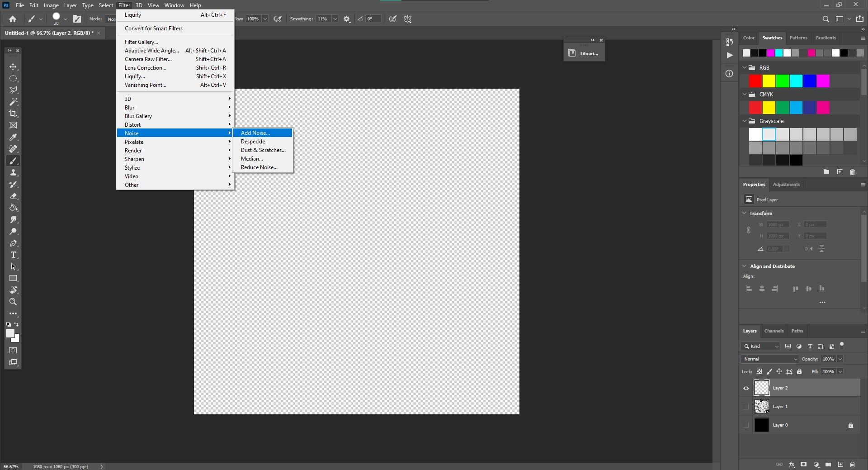The height and width of the screenshot is (470, 868).
Task: Toggle layer filtering switch on
Action: 842,346
